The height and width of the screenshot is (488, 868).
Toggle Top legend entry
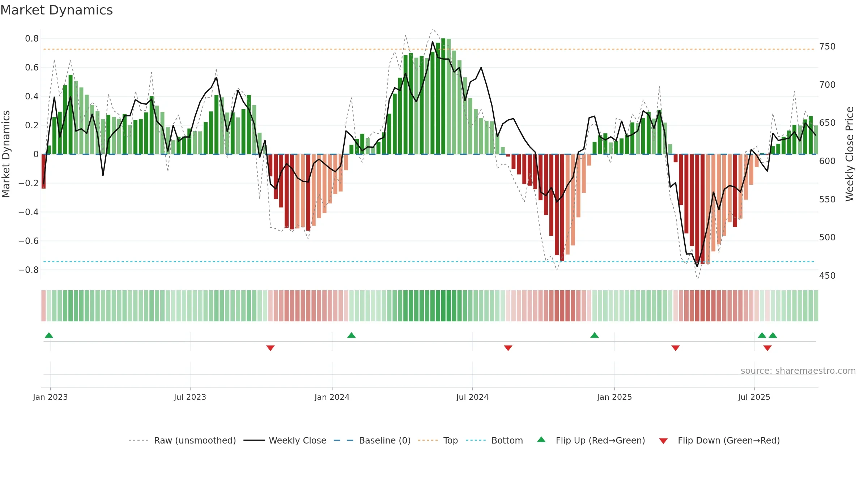pyautogui.click(x=438, y=440)
